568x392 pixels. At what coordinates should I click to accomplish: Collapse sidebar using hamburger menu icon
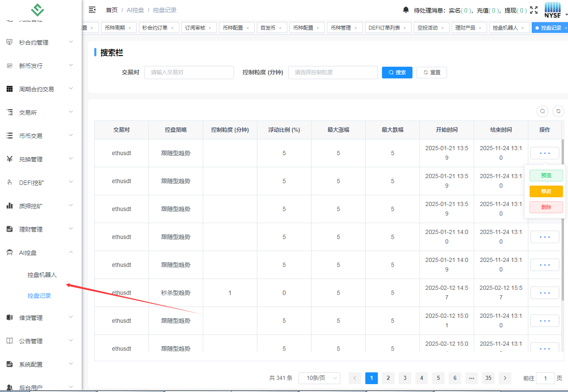(92, 10)
